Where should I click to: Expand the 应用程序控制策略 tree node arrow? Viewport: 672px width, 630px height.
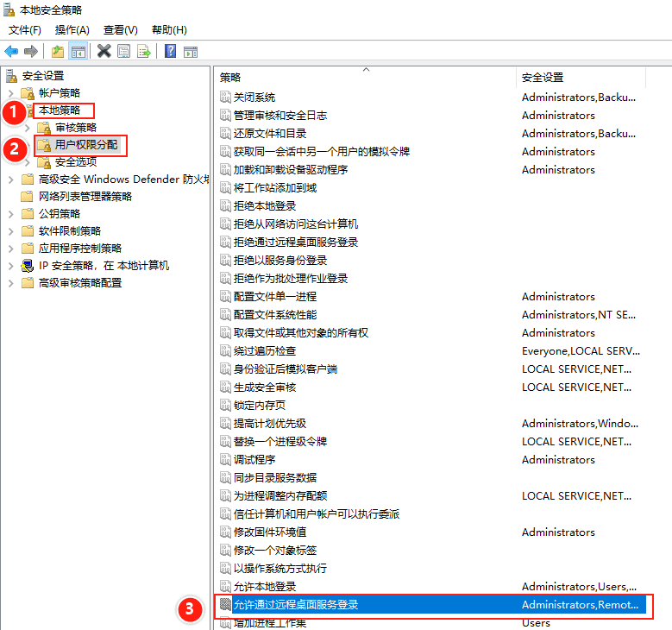(x=11, y=249)
